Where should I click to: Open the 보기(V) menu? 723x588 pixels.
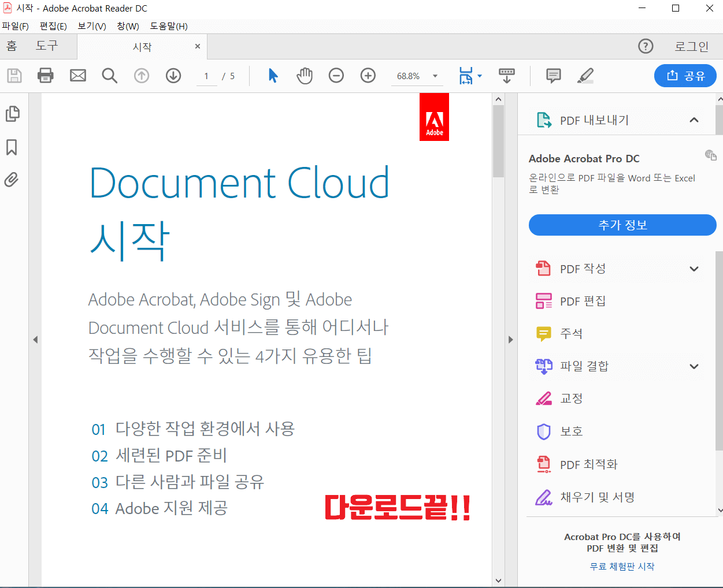point(92,26)
